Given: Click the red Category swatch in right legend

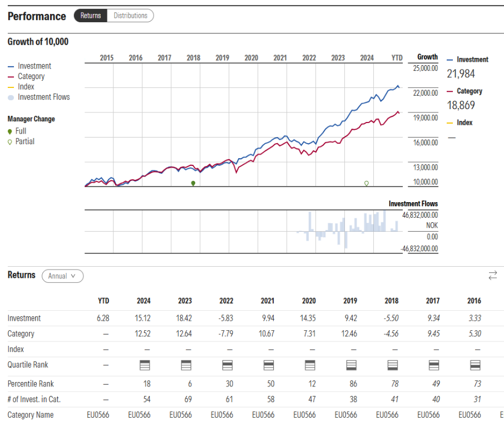Looking at the screenshot, I should 449,91.
